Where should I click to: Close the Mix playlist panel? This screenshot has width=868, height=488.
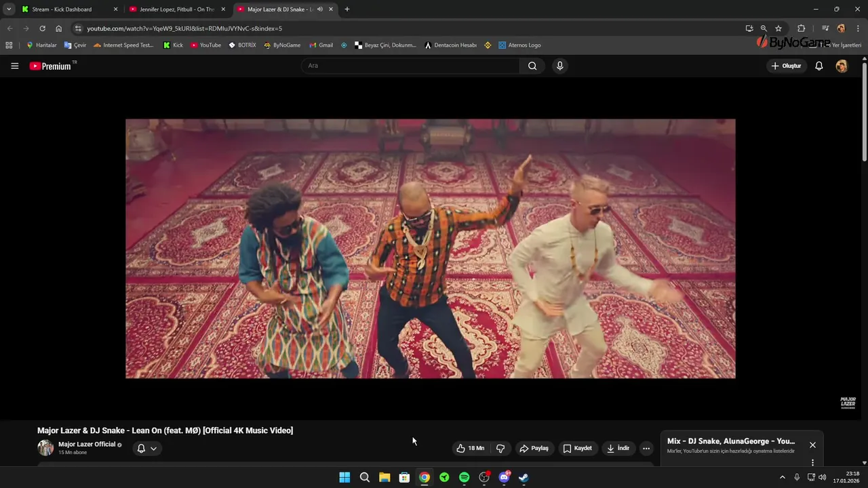[x=812, y=445]
